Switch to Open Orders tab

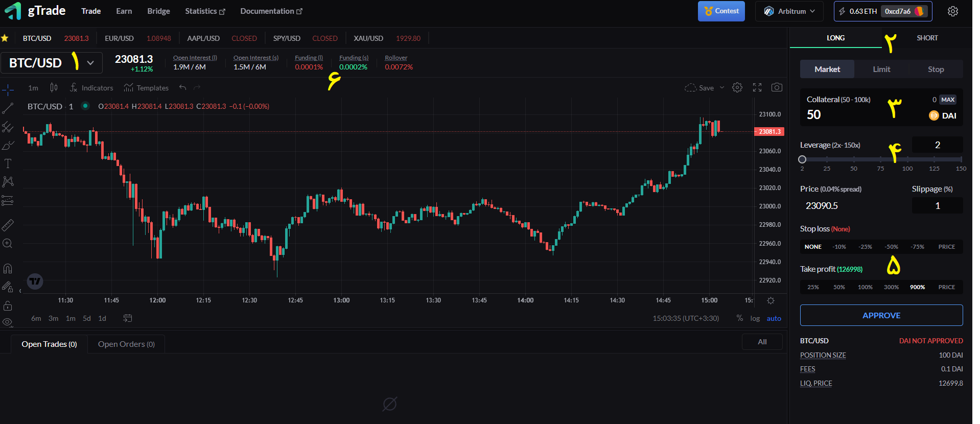click(x=126, y=344)
